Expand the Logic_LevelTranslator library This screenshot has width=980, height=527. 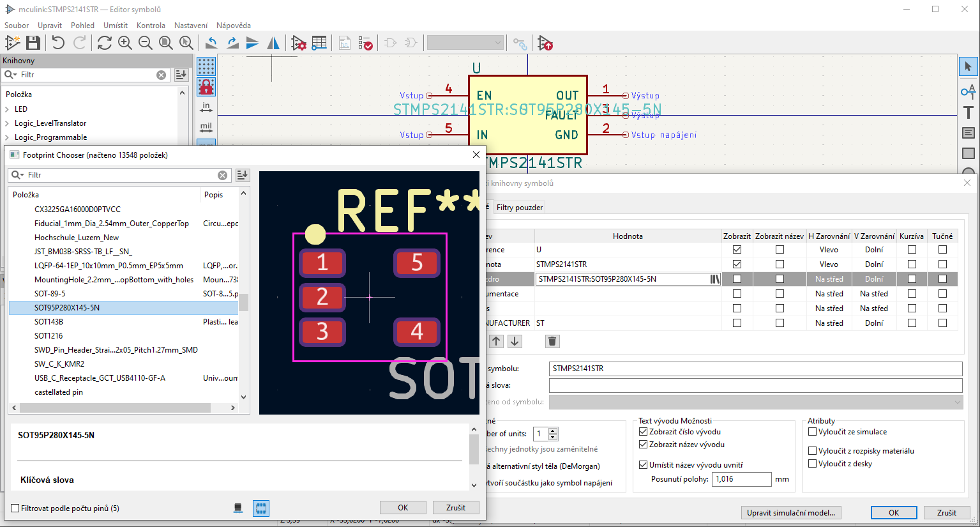(x=7, y=123)
